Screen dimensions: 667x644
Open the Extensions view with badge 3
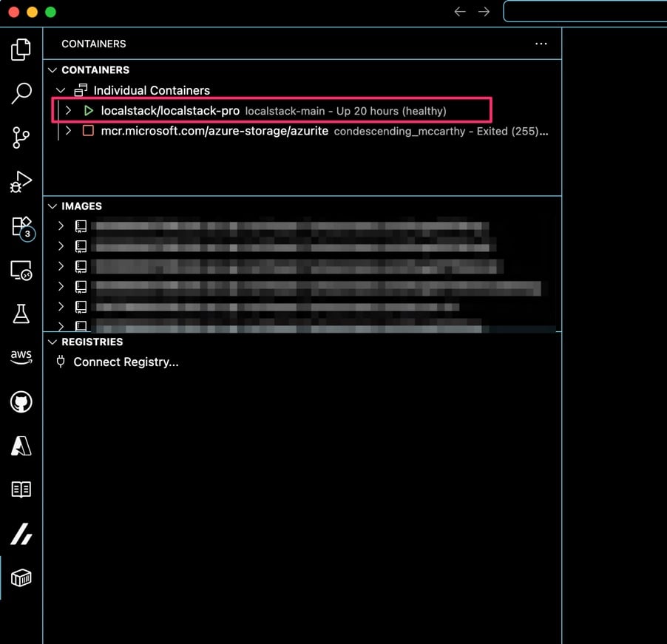(x=22, y=228)
